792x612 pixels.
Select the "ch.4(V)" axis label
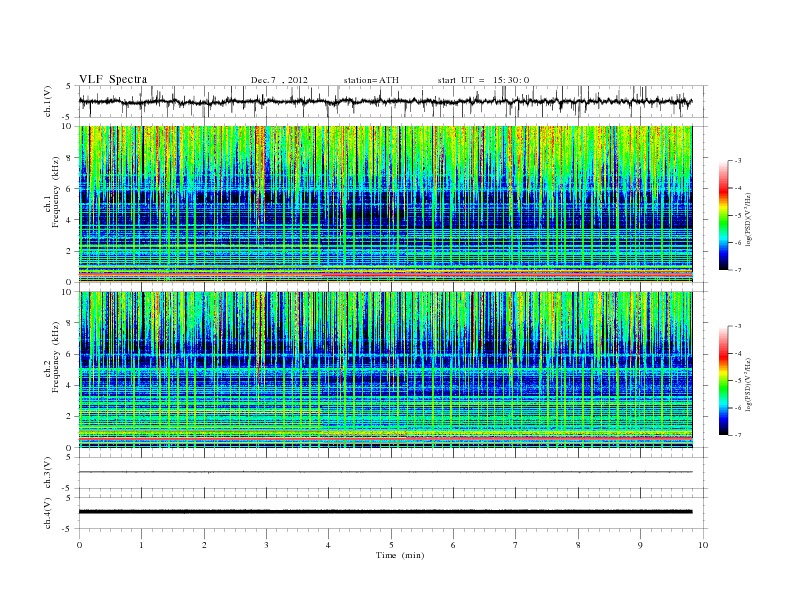(x=48, y=513)
